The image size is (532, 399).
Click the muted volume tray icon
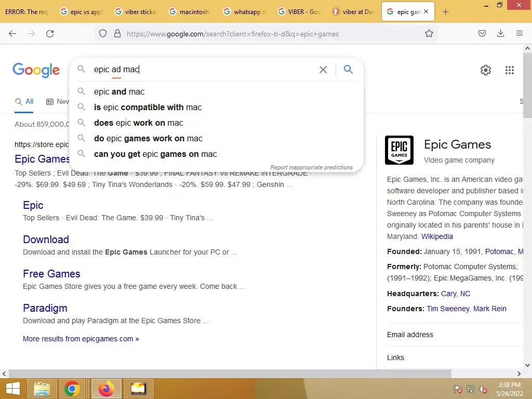point(483,389)
